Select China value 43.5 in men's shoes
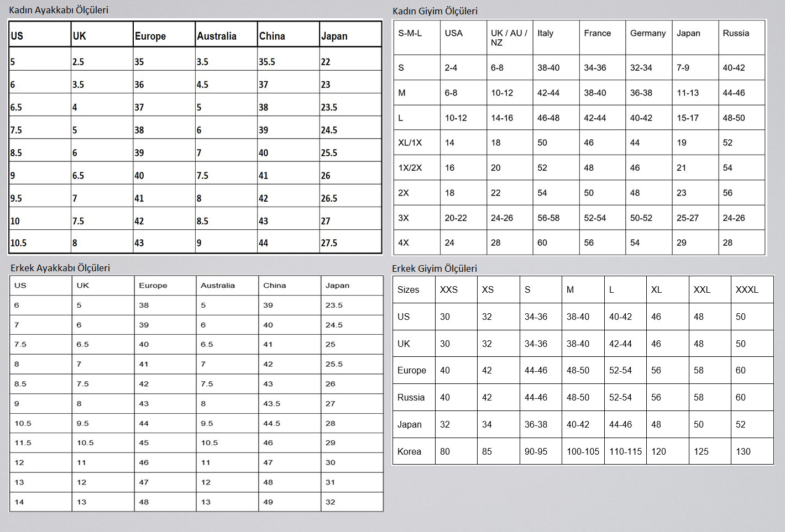 (271, 403)
